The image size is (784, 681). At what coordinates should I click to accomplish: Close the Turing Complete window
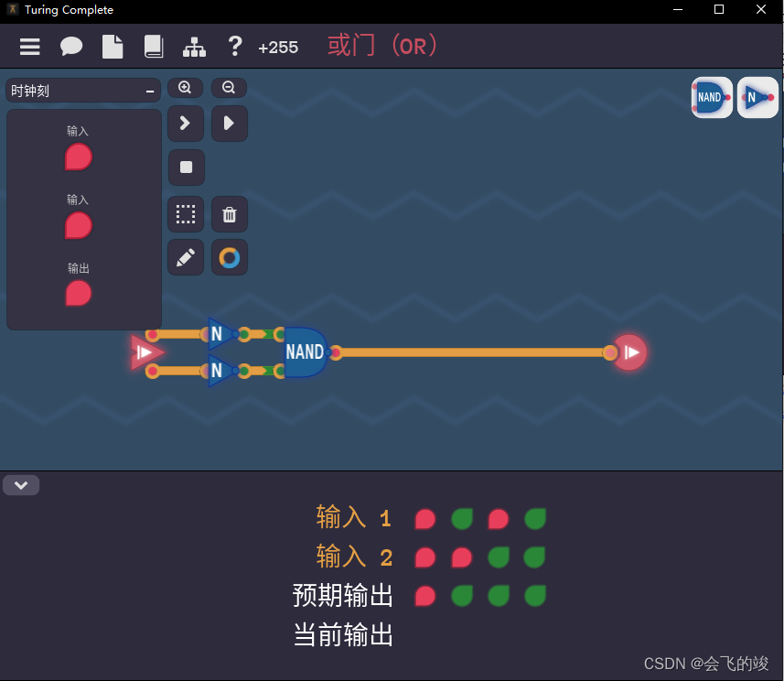761,9
